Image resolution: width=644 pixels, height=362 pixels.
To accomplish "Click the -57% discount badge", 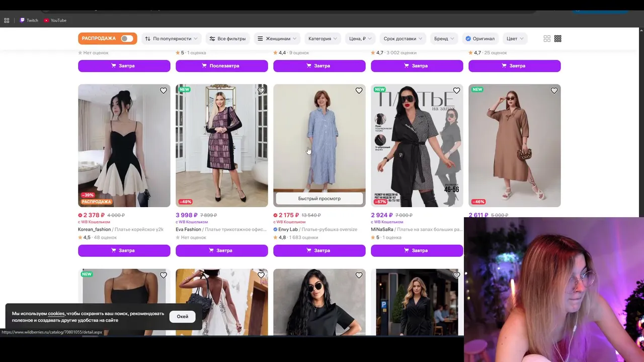I will point(380,202).
